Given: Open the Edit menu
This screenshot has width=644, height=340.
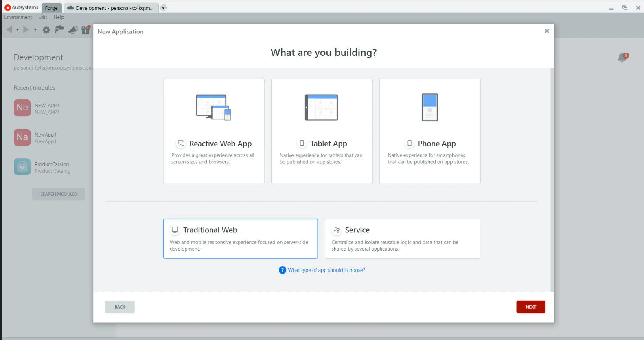Looking at the screenshot, I should pos(43,17).
